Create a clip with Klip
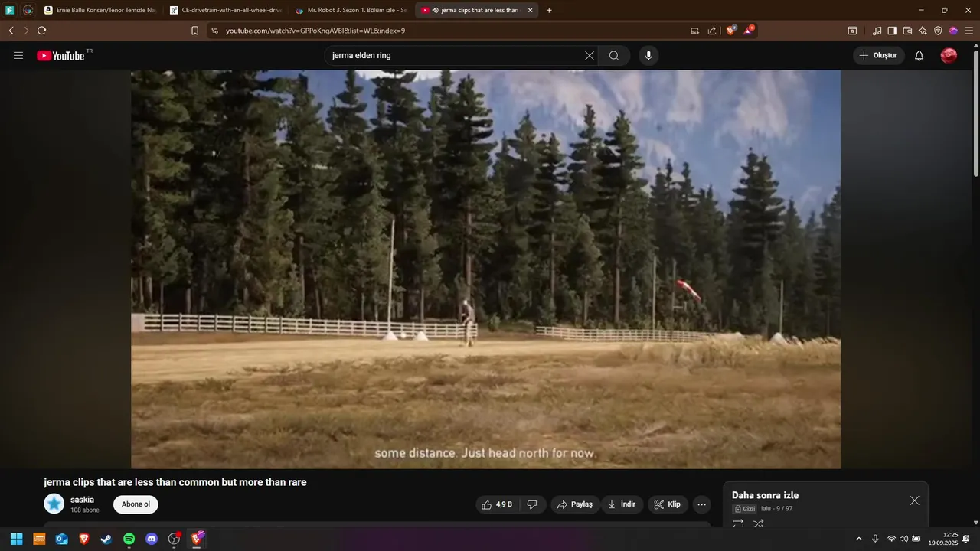Image resolution: width=980 pixels, height=551 pixels. click(x=667, y=504)
